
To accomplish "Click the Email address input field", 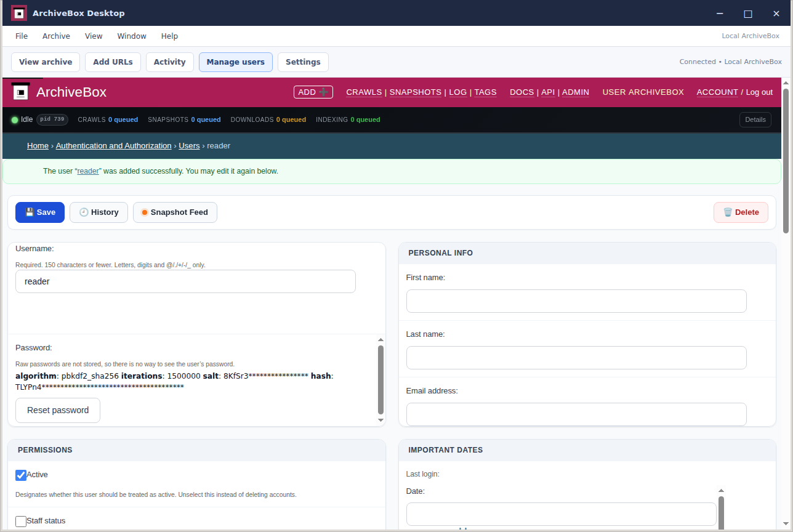I will (576, 414).
